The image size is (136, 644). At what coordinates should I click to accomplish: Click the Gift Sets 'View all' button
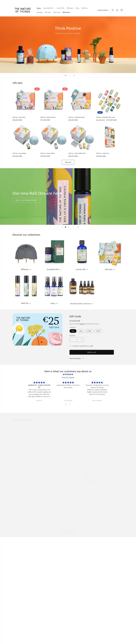(x=68, y=162)
